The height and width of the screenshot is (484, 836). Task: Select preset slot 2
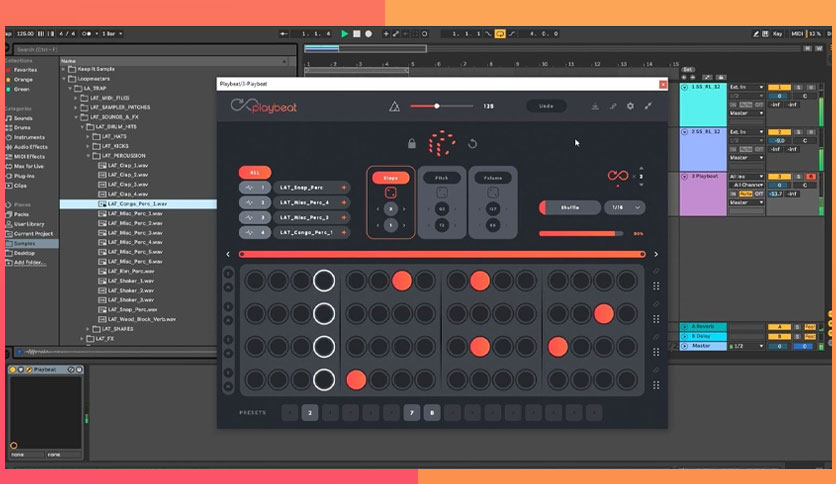pos(310,413)
